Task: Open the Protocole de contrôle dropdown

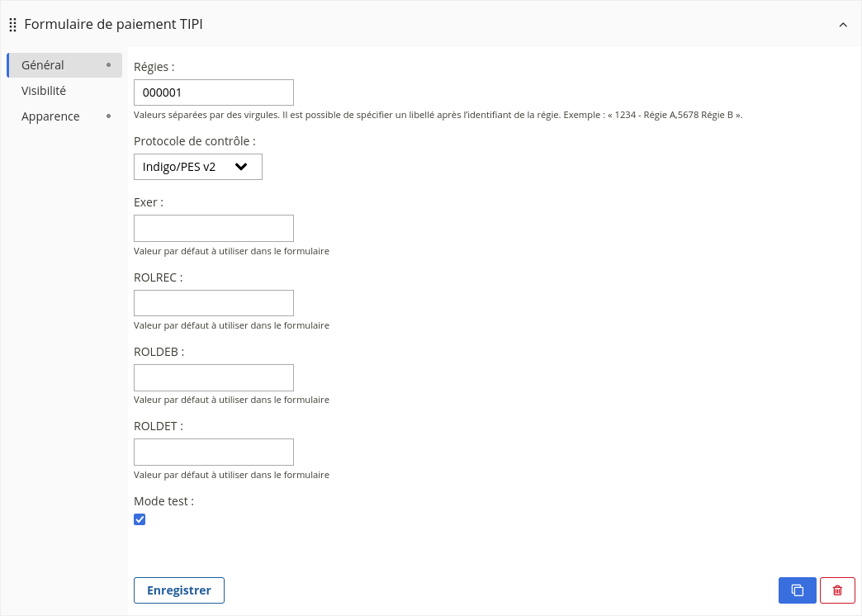Action: [x=198, y=167]
